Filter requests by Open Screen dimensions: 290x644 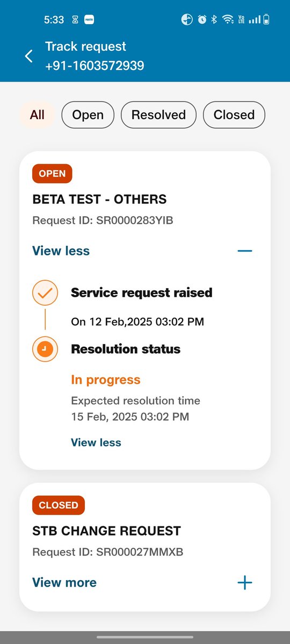coord(88,115)
